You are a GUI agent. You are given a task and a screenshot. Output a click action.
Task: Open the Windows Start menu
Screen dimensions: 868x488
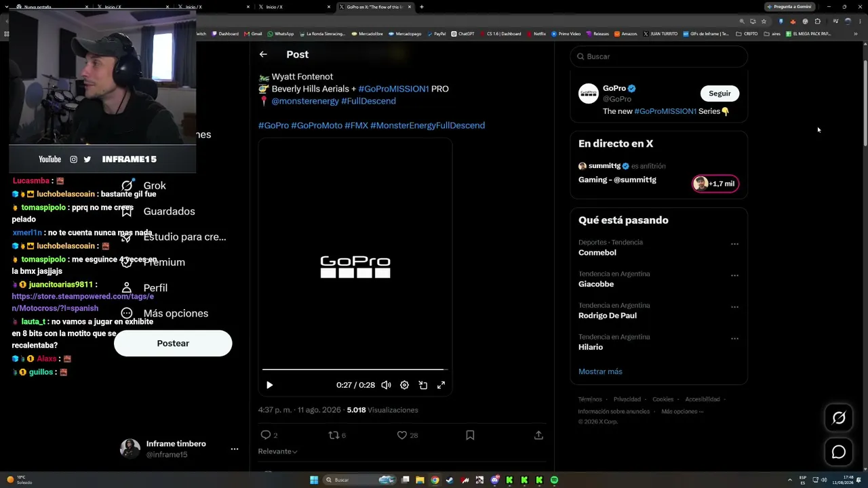click(x=314, y=480)
